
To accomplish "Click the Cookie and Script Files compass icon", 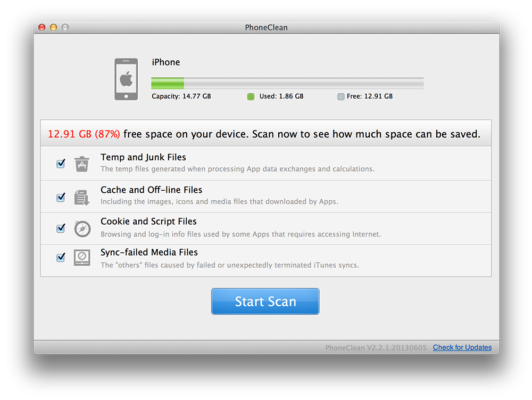I will [x=82, y=229].
